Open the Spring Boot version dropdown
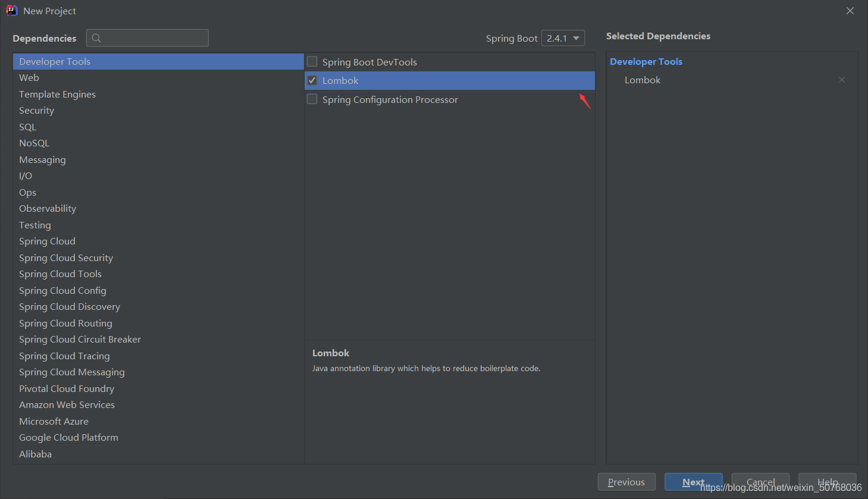 563,38
